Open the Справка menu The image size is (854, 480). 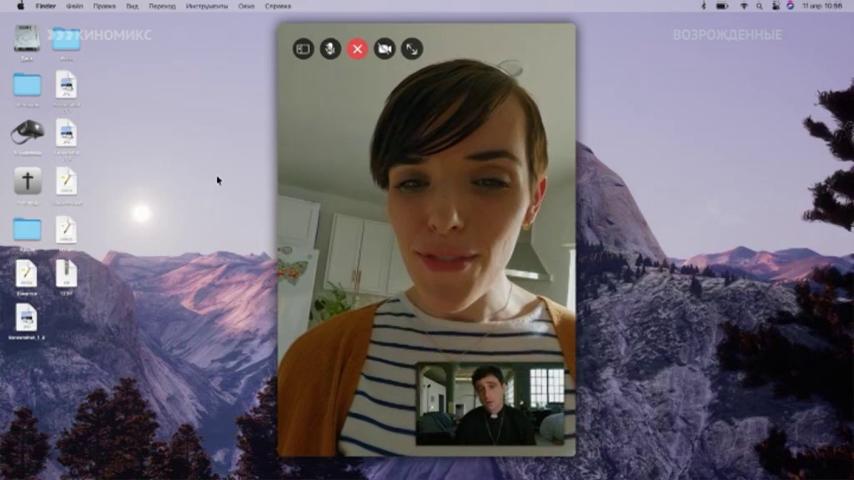point(278,6)
